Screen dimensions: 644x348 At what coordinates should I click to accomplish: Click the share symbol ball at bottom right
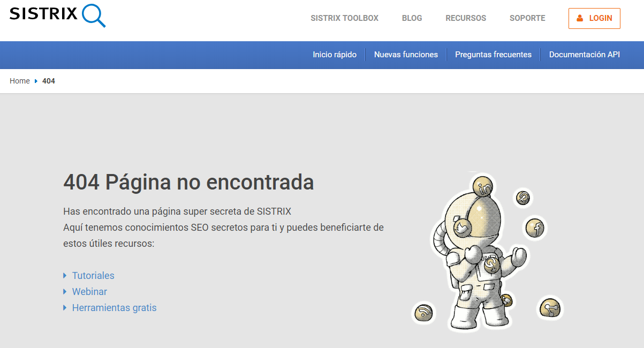[550, 308]
